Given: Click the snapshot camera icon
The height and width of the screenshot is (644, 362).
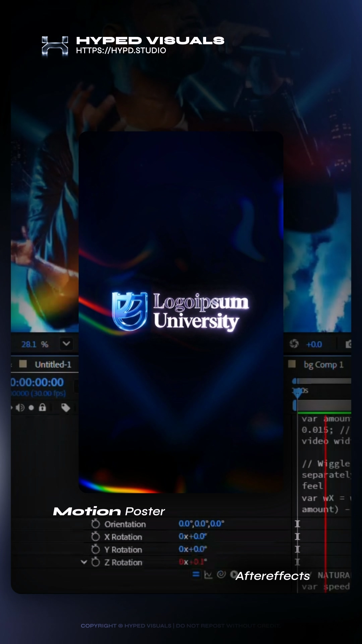Looking at the screenshot, I should tap(349, 344).
